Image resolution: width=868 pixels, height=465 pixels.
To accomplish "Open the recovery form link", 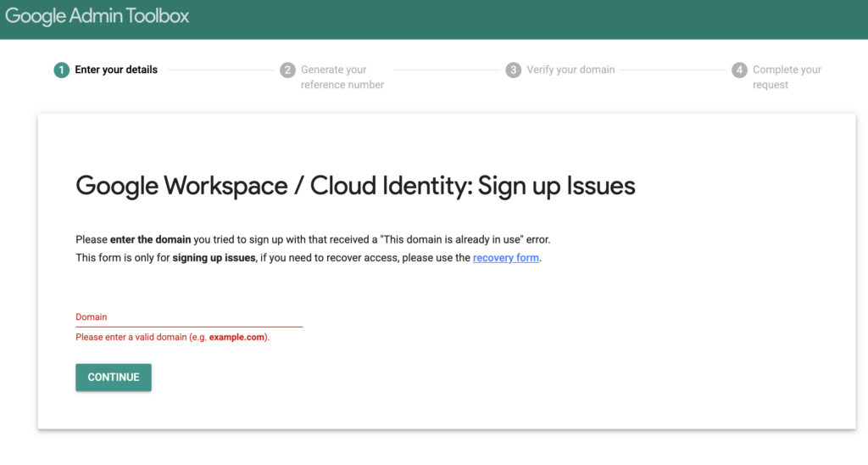I will [506, 258].
